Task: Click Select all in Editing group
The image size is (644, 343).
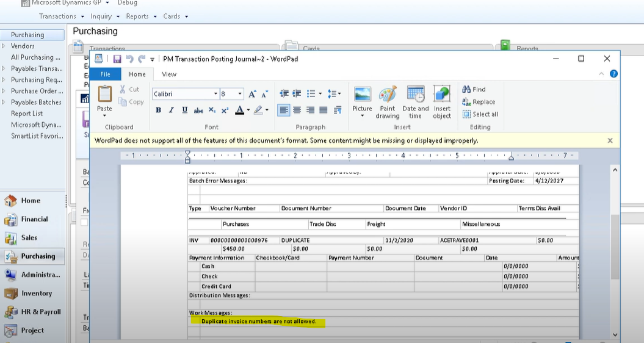Action: [x=480, y=114]
